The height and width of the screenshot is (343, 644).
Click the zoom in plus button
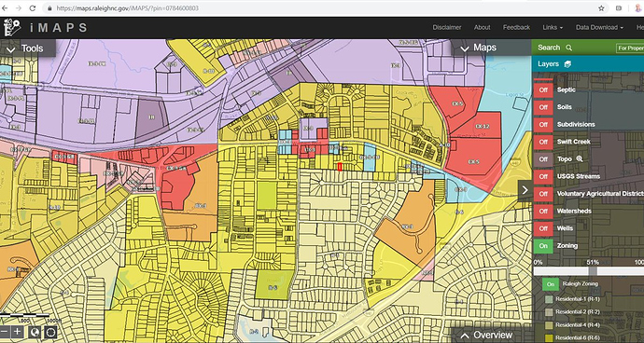coord(17,332)
